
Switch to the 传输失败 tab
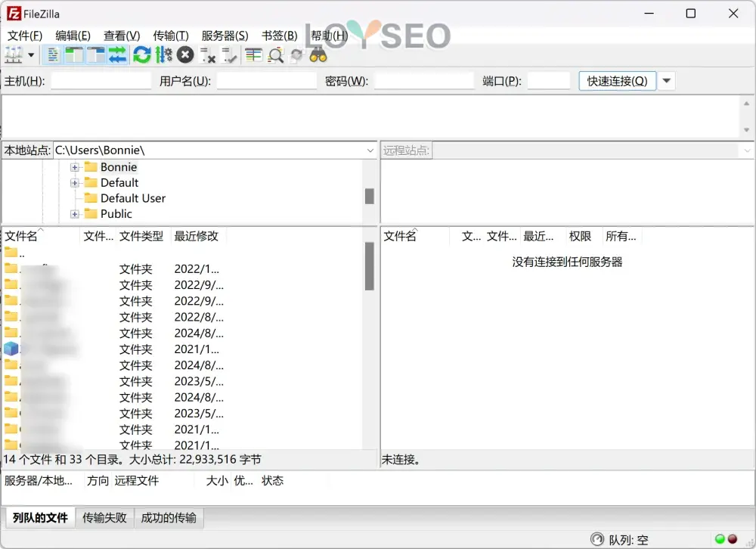pyautogui.click(x=104, y=518)
